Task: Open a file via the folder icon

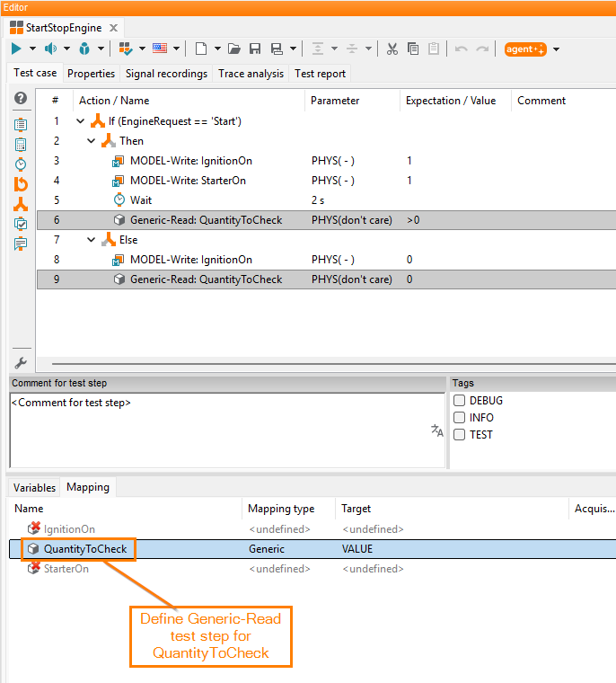Action: click(234, 49)
